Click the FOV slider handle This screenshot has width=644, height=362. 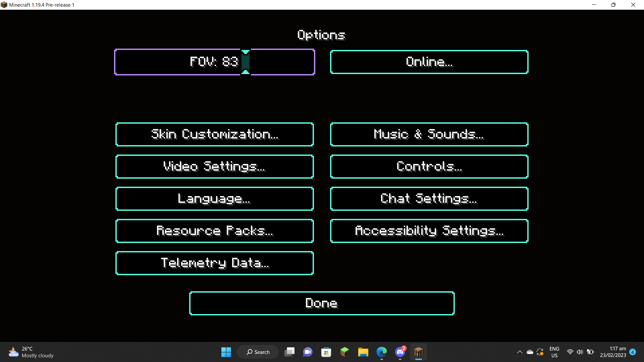(x=246, y=62)
